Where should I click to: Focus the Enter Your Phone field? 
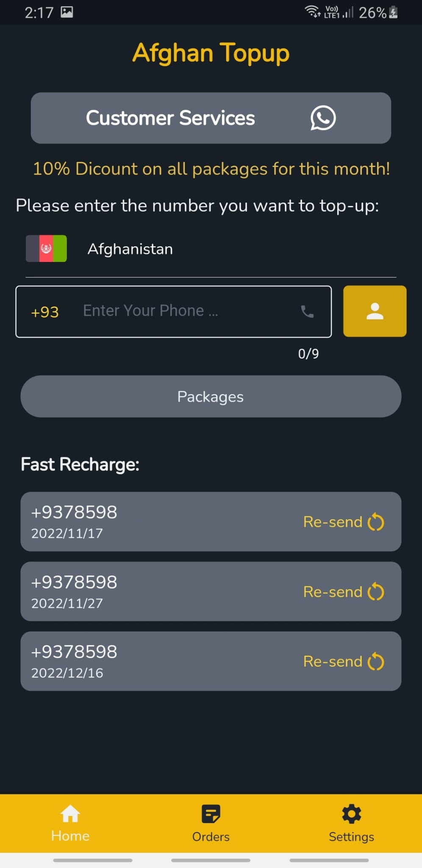pos(174,312)
